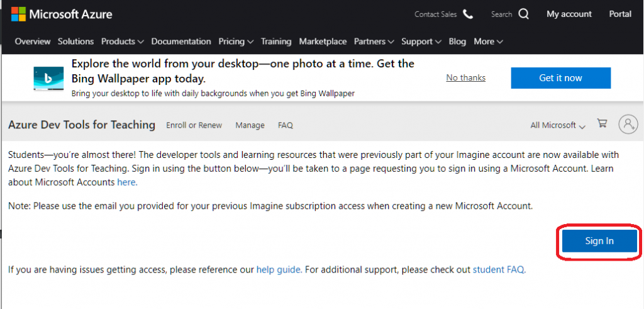Image resolution: width=644 pixels, height=309 pixels.
Task: Expand the Pricing dropdown menu
Action: click(236, 42)
